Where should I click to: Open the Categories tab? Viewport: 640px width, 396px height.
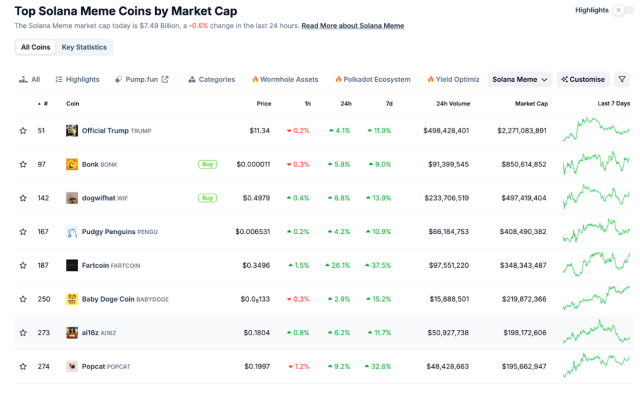(x=212, y=79)
